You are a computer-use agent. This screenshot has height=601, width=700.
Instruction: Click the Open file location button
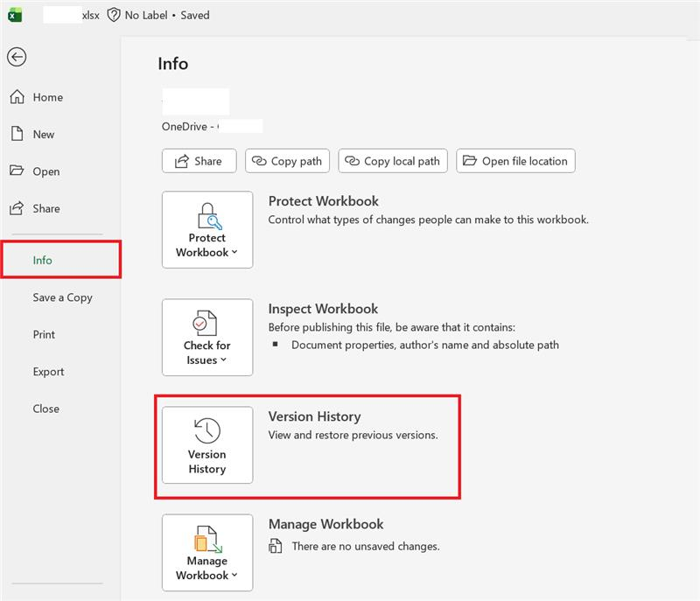(515, 161)
